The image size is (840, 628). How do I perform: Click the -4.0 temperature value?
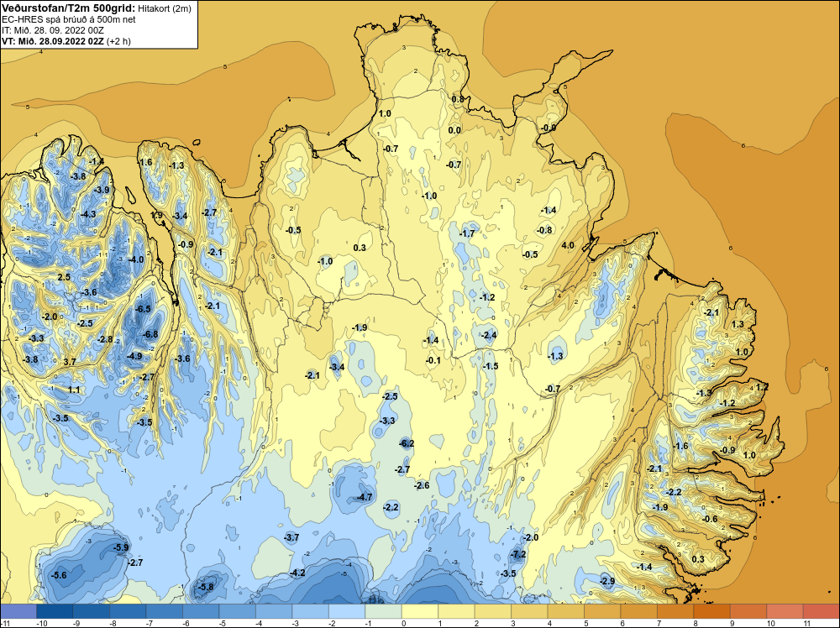tap(136, 259)
